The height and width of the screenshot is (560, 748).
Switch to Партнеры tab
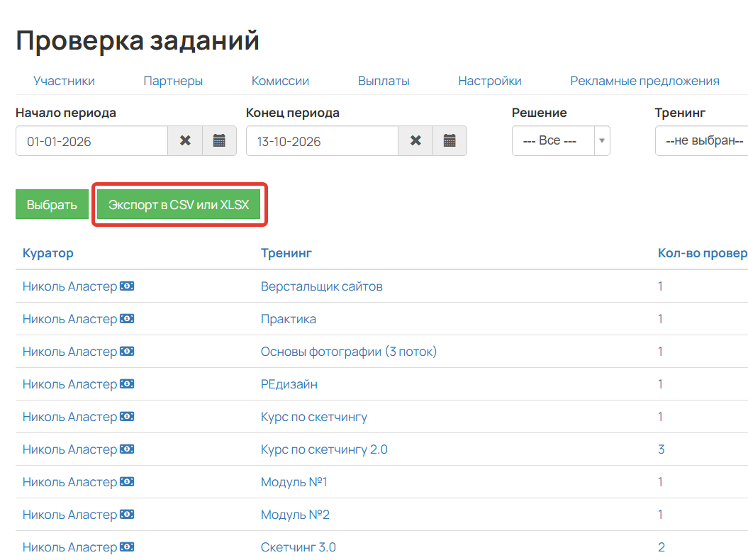(173, 81)
